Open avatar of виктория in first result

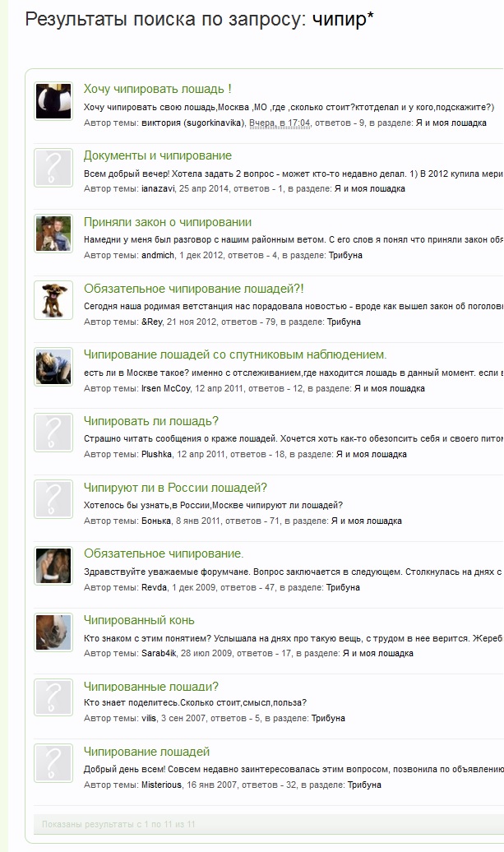coord(53,101)
